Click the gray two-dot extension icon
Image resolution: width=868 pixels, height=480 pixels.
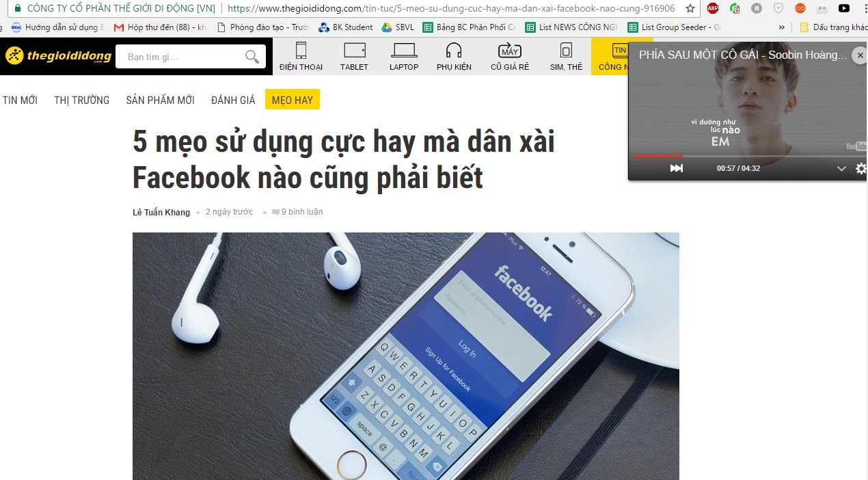(822, 9)
